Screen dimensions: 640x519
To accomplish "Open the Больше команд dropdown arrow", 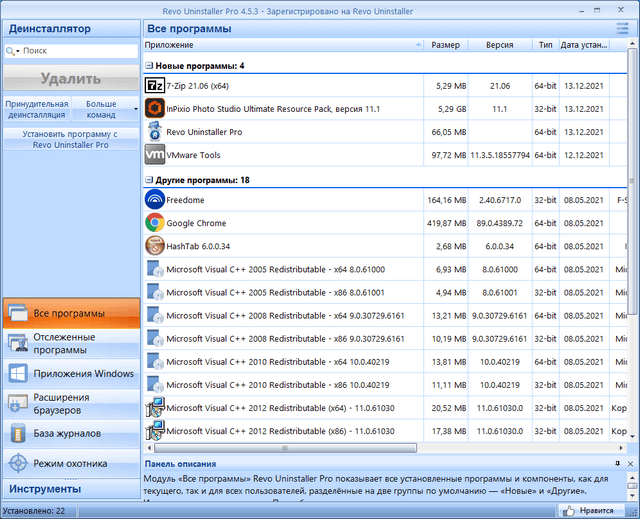I will coord(136,109).
